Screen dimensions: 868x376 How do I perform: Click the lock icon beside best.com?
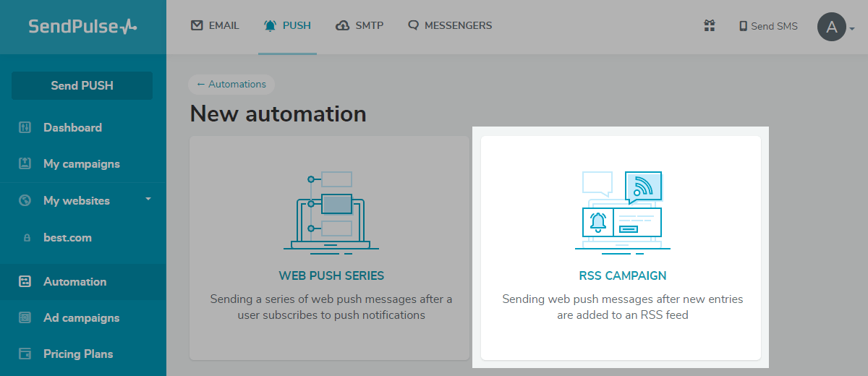pos(27,237)
